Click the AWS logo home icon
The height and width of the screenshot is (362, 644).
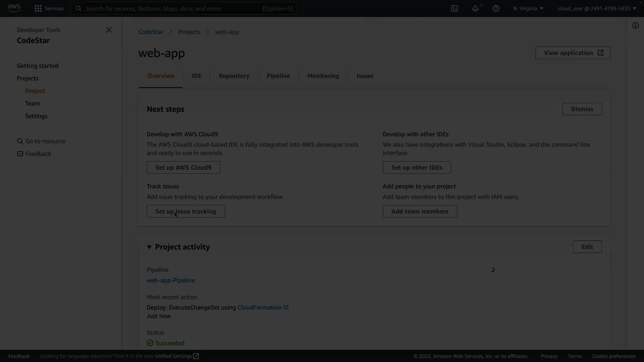[14, 8]
